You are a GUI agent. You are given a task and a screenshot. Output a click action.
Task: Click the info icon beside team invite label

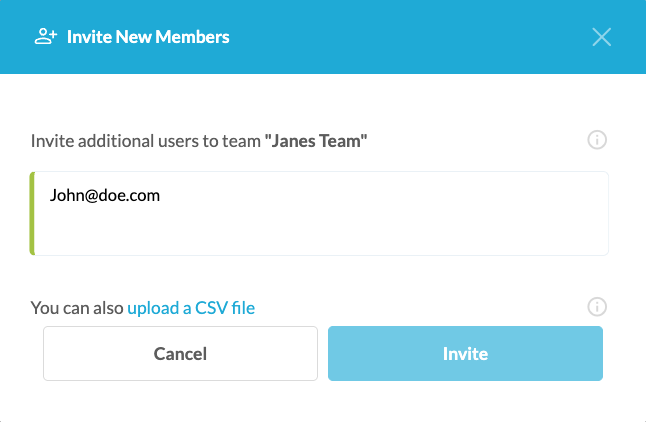[x=597, y=140]
